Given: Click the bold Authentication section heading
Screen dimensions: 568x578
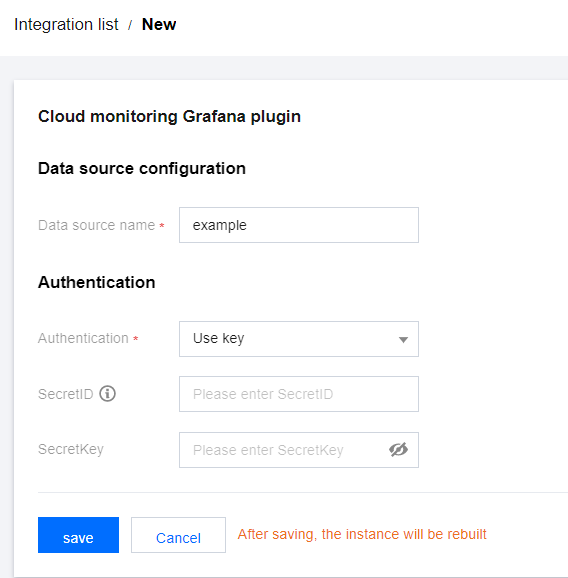Looking at the screenshot, I should pos(97,282).
